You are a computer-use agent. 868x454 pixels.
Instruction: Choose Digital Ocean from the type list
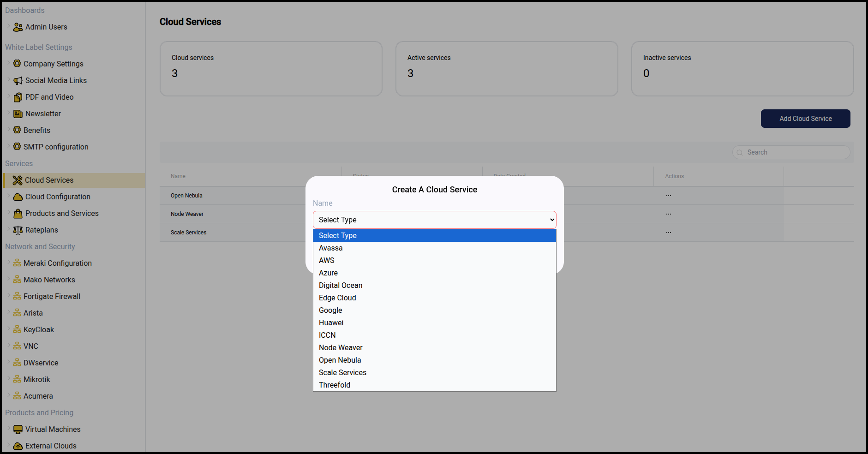(x=435, y=286)
